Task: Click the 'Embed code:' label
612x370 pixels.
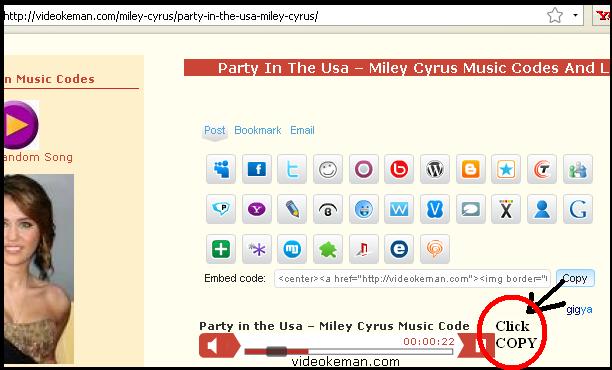Action: pyautogui.click(x=235, y=278)
